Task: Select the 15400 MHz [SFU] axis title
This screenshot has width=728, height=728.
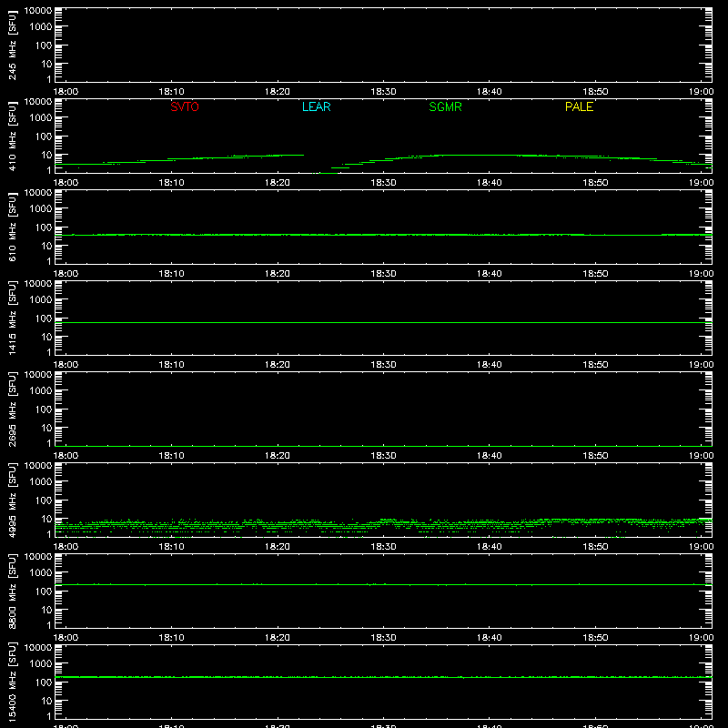Action: point(12,682)
